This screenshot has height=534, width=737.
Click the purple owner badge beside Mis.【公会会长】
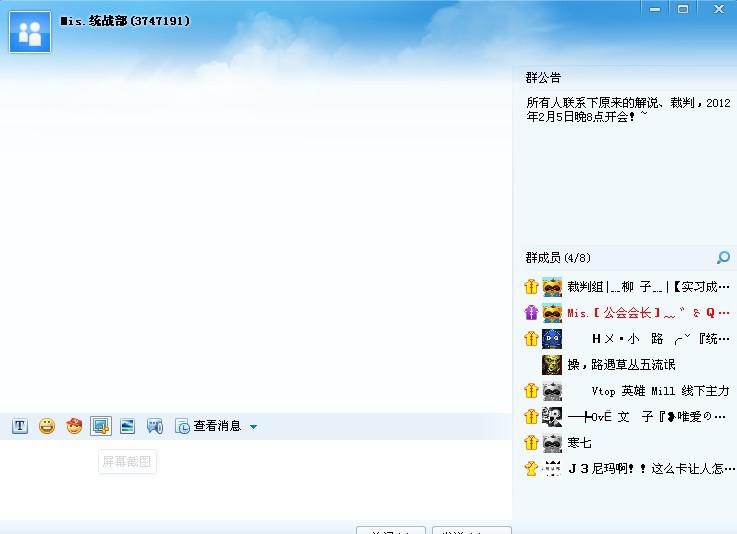531,313
